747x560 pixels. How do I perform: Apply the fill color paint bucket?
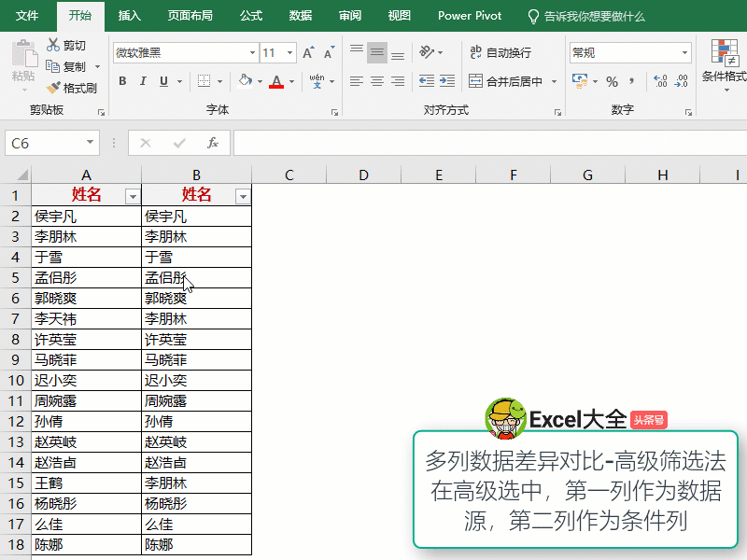pyautogui.click(x=246, y=80)
